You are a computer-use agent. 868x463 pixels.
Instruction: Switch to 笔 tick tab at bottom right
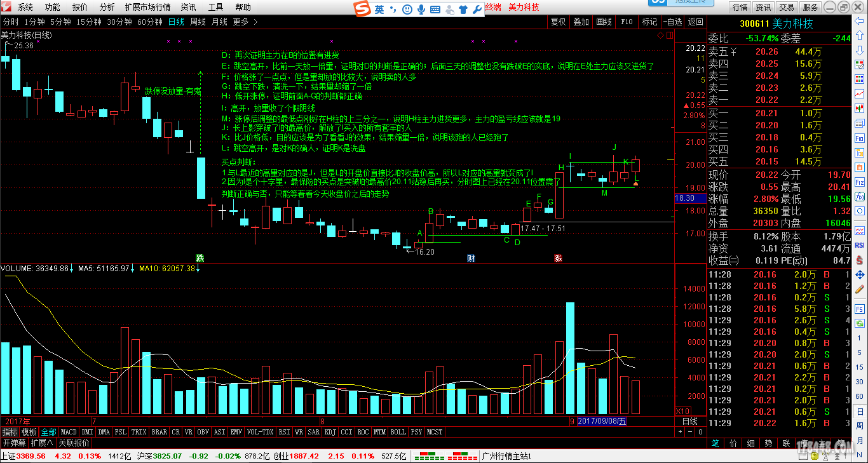click(715, 443)
